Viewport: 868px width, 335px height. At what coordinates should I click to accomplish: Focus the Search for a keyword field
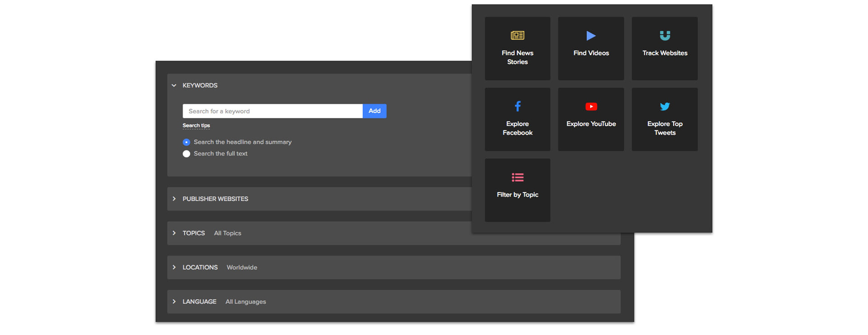pyautogui.click(x=273, y=111)
